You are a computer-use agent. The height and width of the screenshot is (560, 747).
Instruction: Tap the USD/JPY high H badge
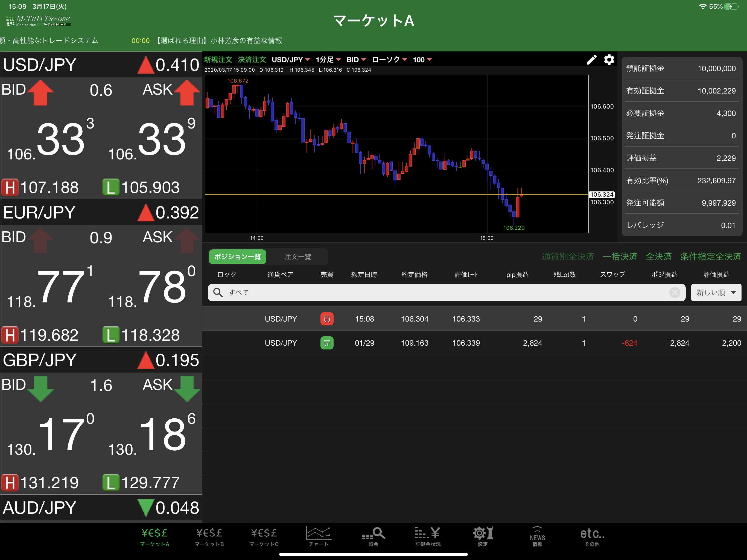(x=10, y=188)
